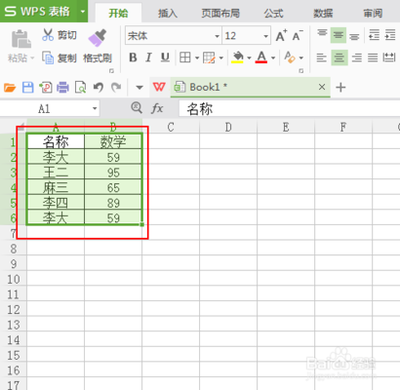The height and width of the screenshot is (390, 400).
Task: Select the Format Painter brush
Action: click(98, 38)
